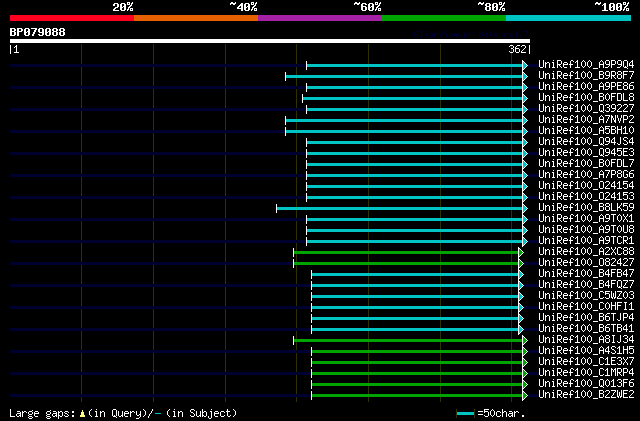This screenshot has width=640, height=421.
Task: Open hit UniRef100_A7NVP2
Action: tap(586, 120)
